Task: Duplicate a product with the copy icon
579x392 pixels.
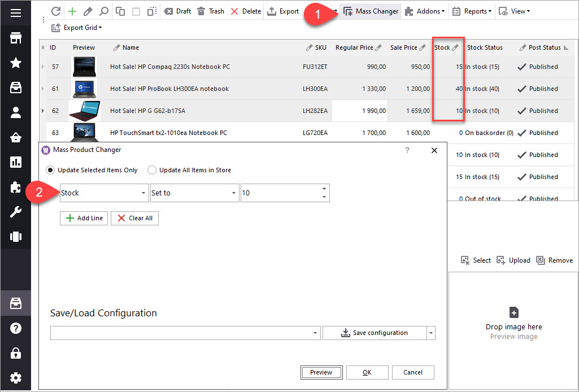Action: 119,11
